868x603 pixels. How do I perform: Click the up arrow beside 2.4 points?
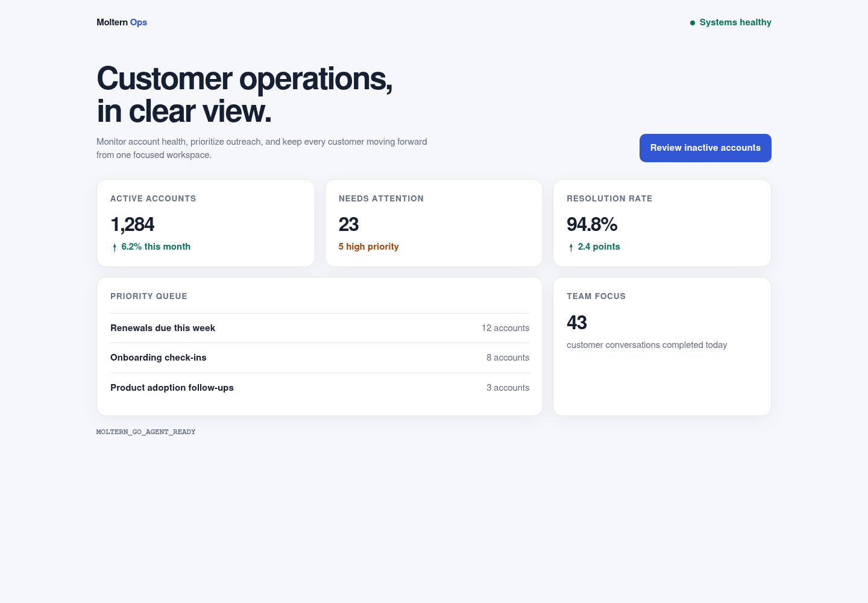click(x=571, y=247)
